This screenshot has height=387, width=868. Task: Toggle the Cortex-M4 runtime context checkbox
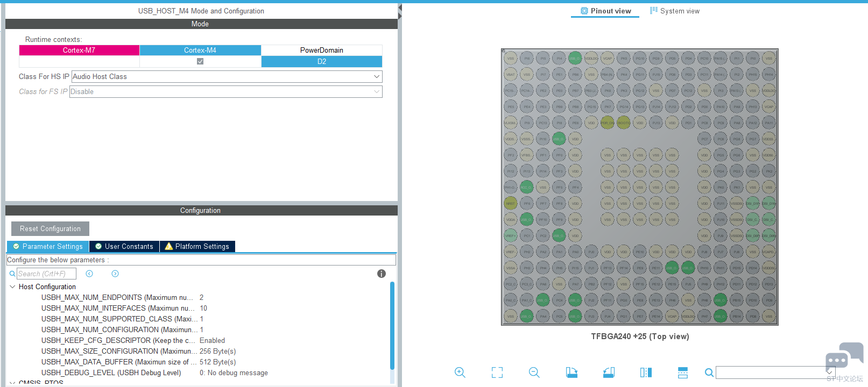click(200, 61)
